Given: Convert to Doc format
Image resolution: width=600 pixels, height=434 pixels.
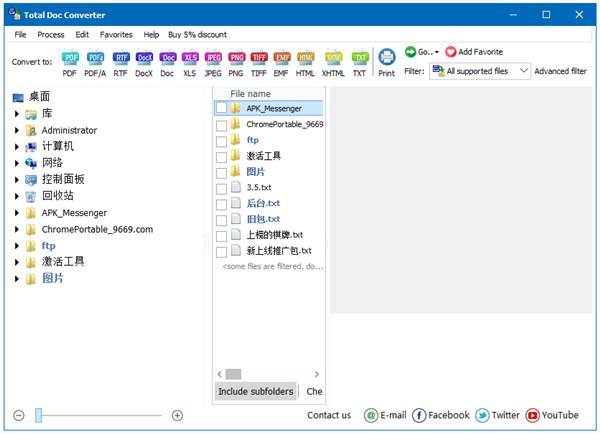Looking at the screenshot, I should 167,64.
